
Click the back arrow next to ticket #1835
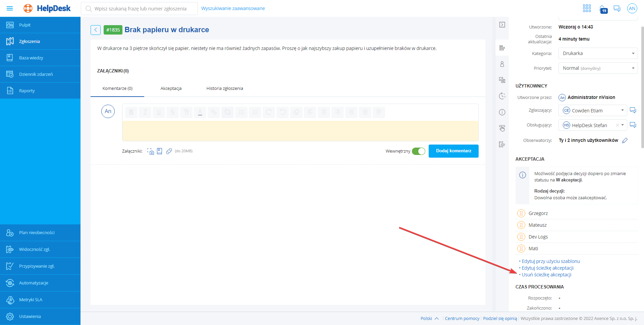tap(96, 30)
